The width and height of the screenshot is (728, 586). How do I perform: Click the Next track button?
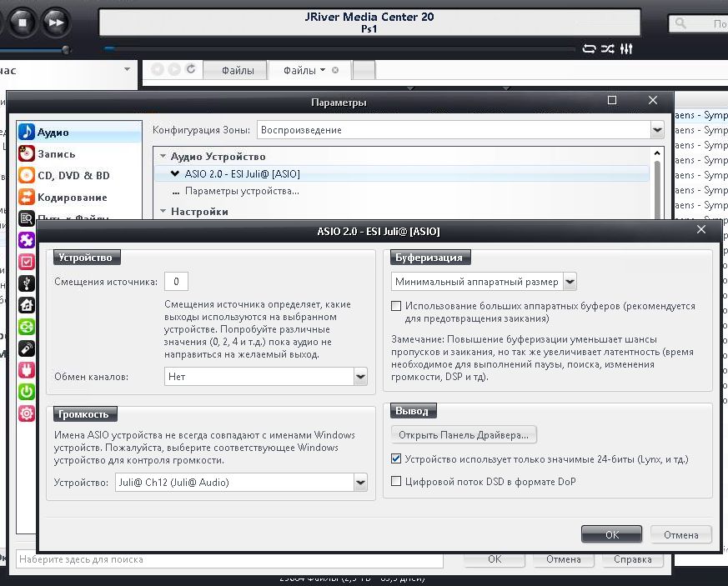tap(55, 23)
